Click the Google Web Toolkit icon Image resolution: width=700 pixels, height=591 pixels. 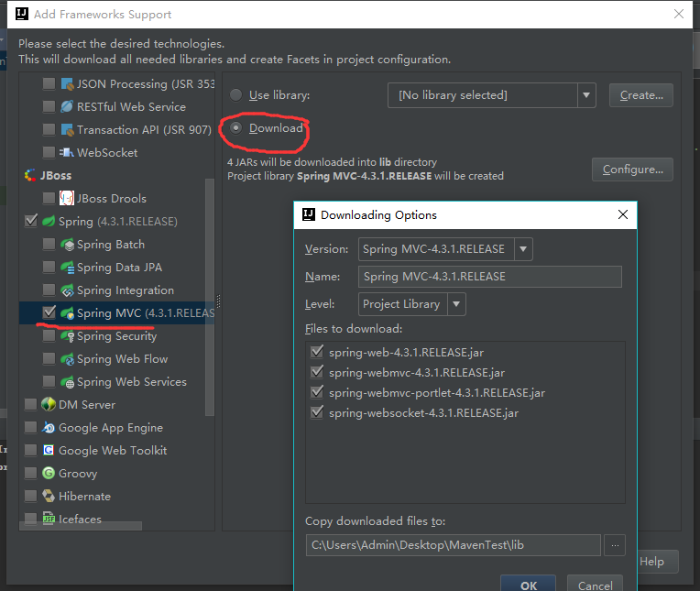tap(49, 450)
